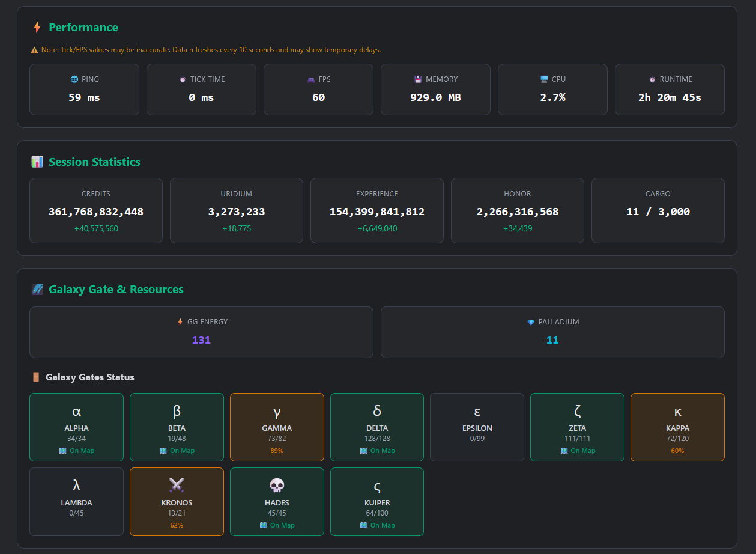Screen dimensions: 756x554
Task: Click the Gamma 89% progress value
Action: [x=277, y=451]
